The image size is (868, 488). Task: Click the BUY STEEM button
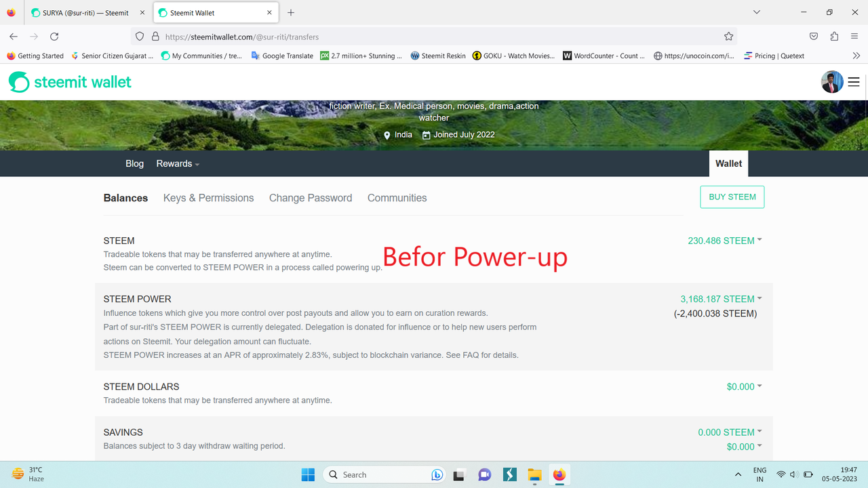point(732,197)
